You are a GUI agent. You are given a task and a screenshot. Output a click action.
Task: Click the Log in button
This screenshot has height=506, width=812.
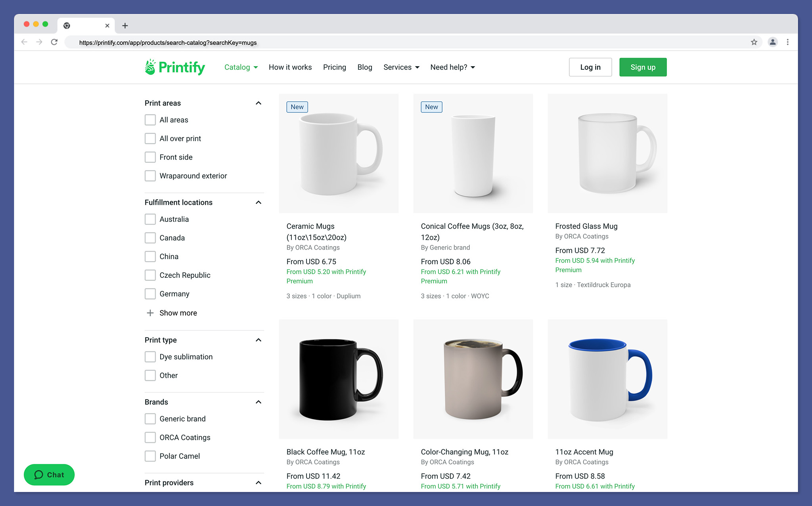point(590,67)
